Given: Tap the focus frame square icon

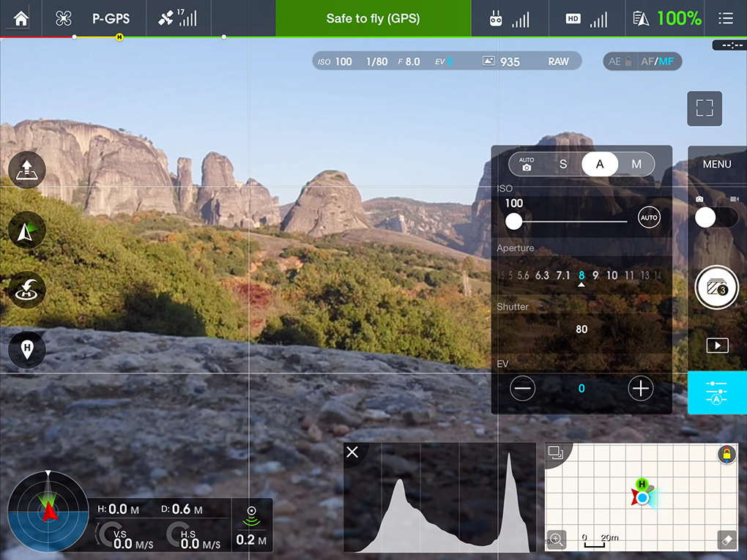Looking at the screenshot, I should (704, 108).
